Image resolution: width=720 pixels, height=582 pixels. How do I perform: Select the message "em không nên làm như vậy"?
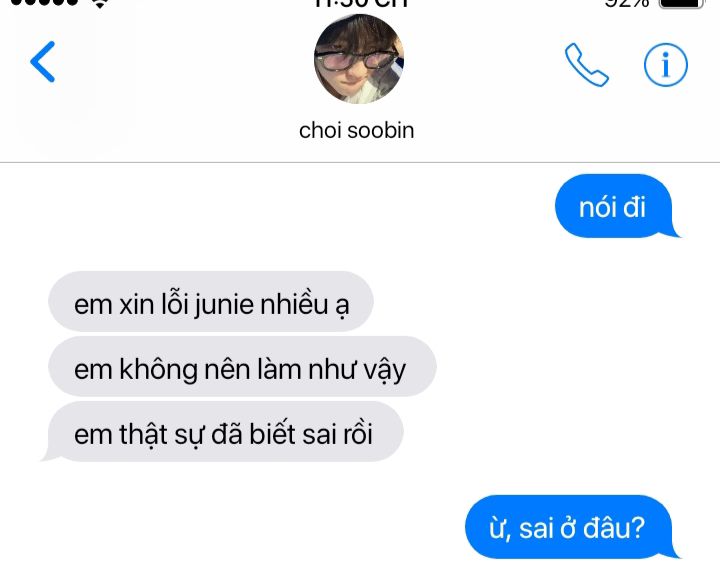242,367
